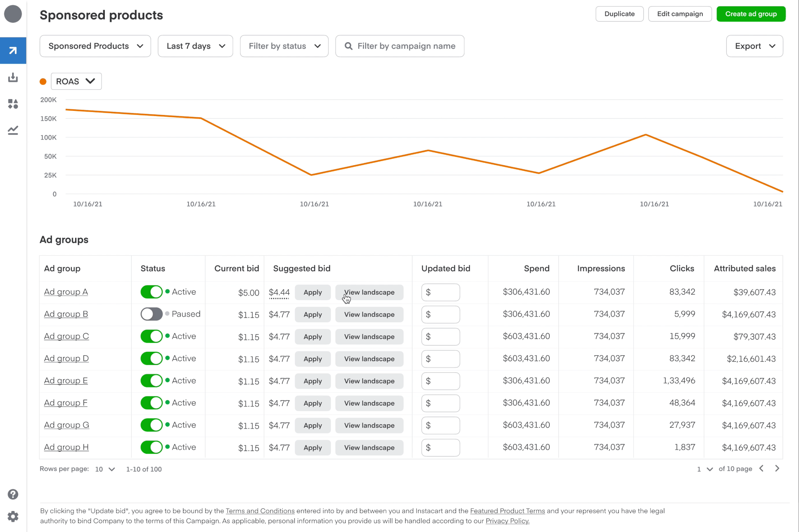Go to next page arrow

tap(777, 468)
